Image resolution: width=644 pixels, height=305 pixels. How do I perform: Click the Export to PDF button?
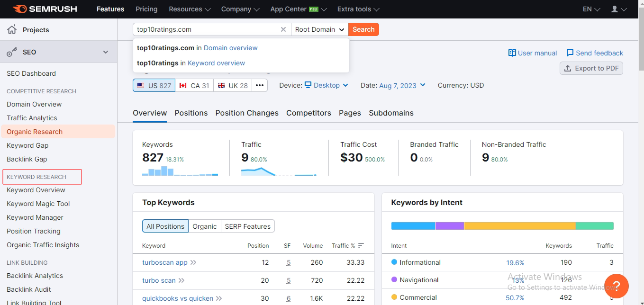tap(591, 68)
